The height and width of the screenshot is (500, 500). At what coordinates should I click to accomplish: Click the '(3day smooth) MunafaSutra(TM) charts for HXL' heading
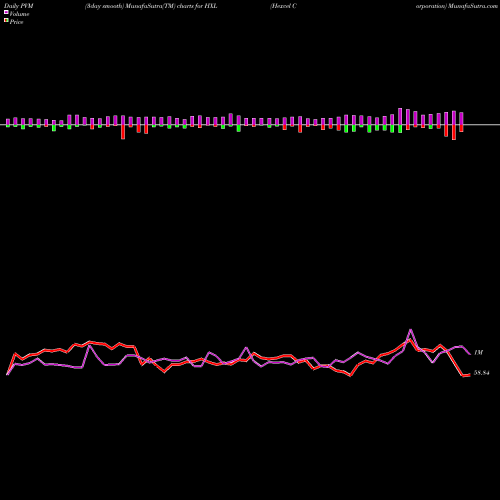click(151, 6)
